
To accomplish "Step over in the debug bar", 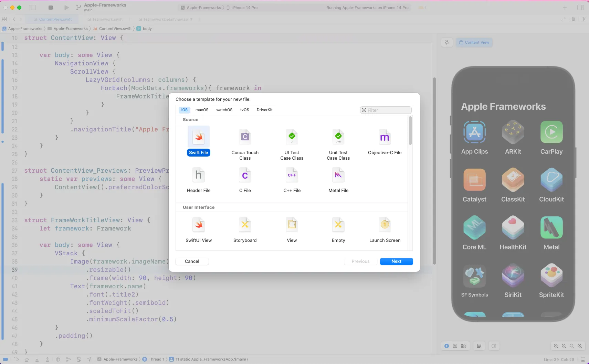I will [x=27, y=359].
